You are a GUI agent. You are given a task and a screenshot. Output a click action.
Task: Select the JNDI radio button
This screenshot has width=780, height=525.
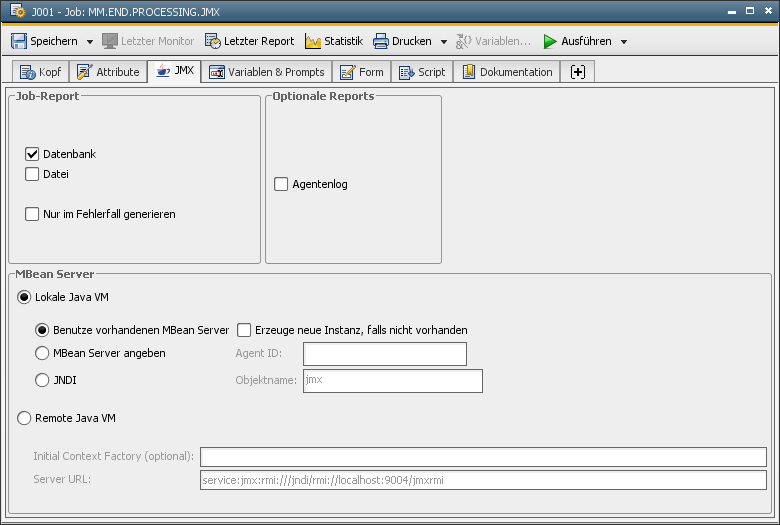point(42,380)
